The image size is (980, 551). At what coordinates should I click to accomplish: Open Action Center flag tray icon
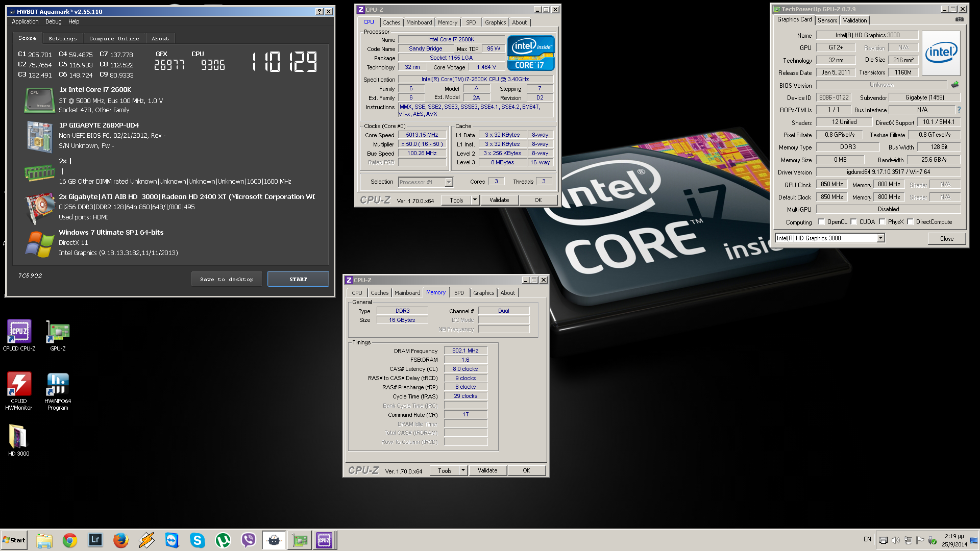pos(920,540)
